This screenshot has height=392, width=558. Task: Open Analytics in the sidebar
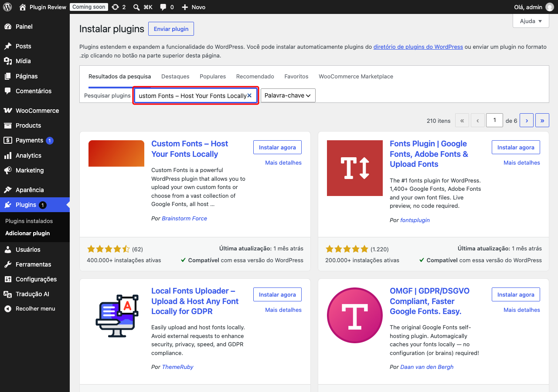click(35, 155)
